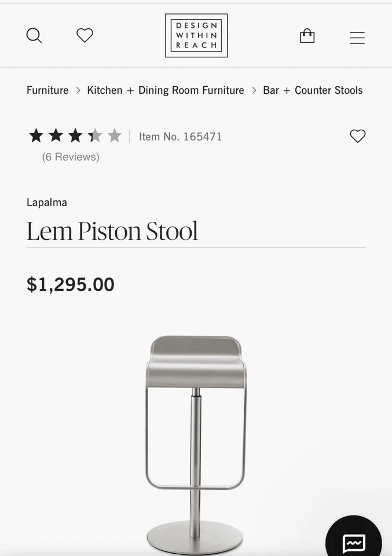Image resolution: width=392 pixels, height=556 pixels.
Task: Open the hamburger navigation menu
Action: [357, 38]
